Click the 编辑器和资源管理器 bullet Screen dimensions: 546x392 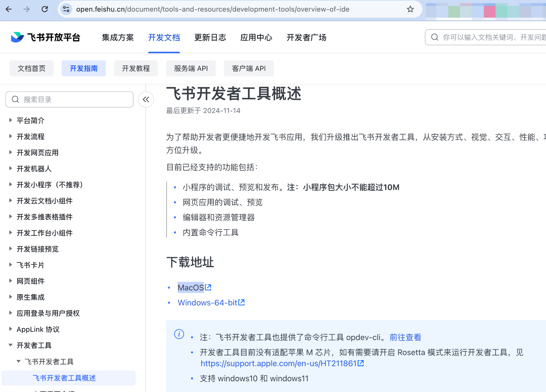click(x=219, y=217)
